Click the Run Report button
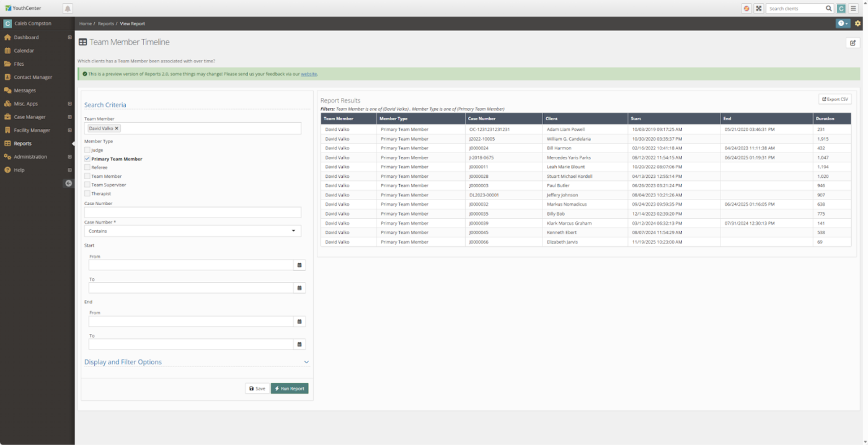This screenshot has width=868, height=445. pos(290,389)
